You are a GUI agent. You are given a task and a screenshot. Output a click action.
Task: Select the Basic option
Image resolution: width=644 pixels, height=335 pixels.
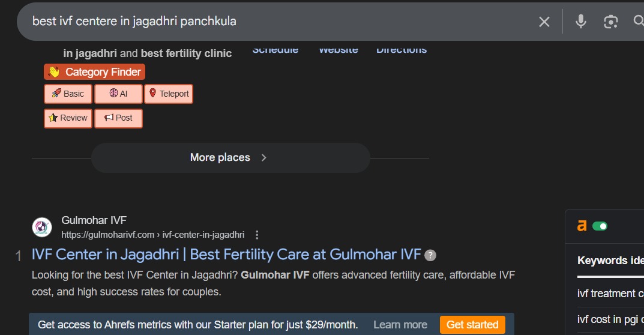(x=68, y=94)
